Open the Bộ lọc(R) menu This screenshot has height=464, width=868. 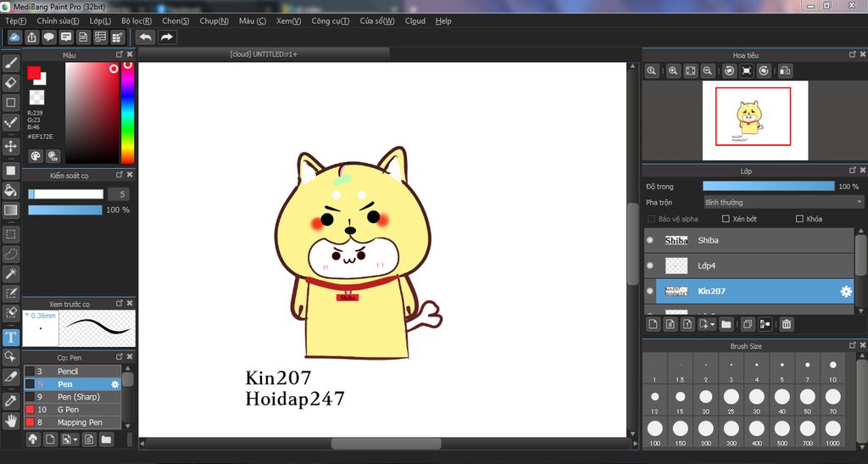pyautogui.click(x=136, y=21)
